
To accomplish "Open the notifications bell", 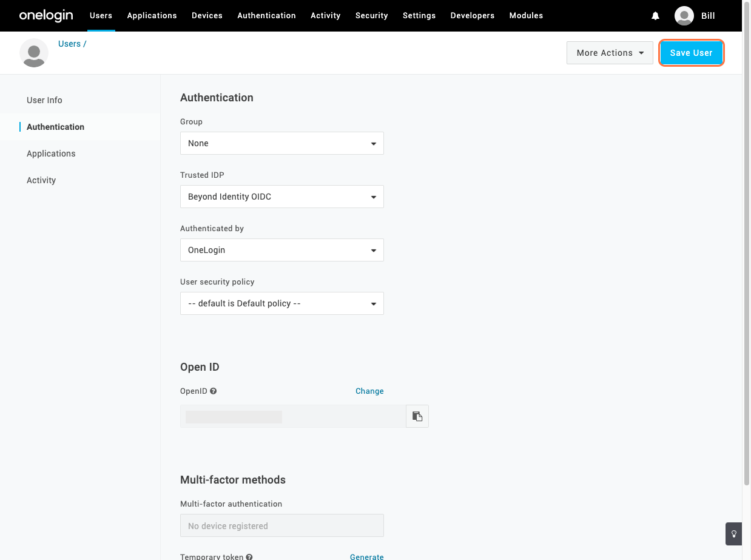I will pyautogui.click(x=655, y=16).
